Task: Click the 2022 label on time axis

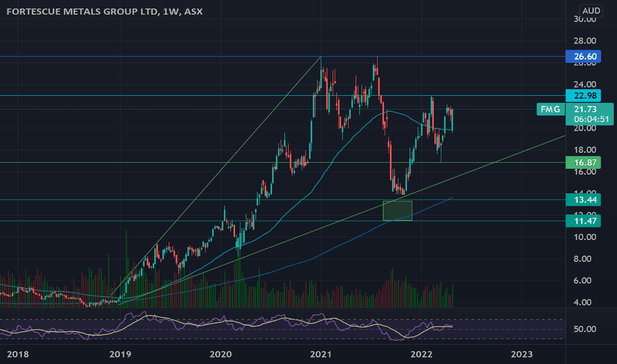Action: coord(422,354)
